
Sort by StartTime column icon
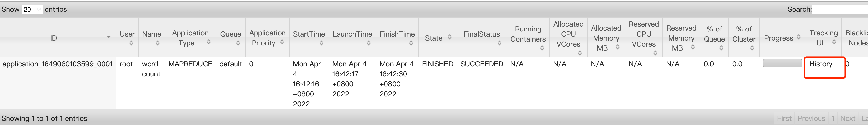(x=321, y=43)
